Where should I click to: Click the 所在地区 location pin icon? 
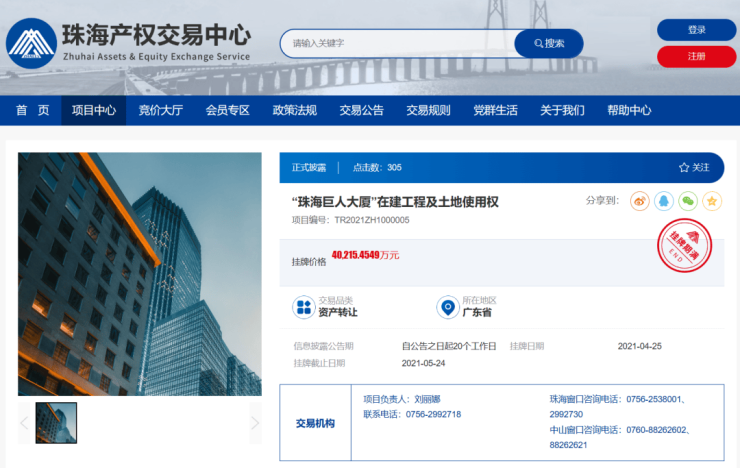(x=447, y=307)
